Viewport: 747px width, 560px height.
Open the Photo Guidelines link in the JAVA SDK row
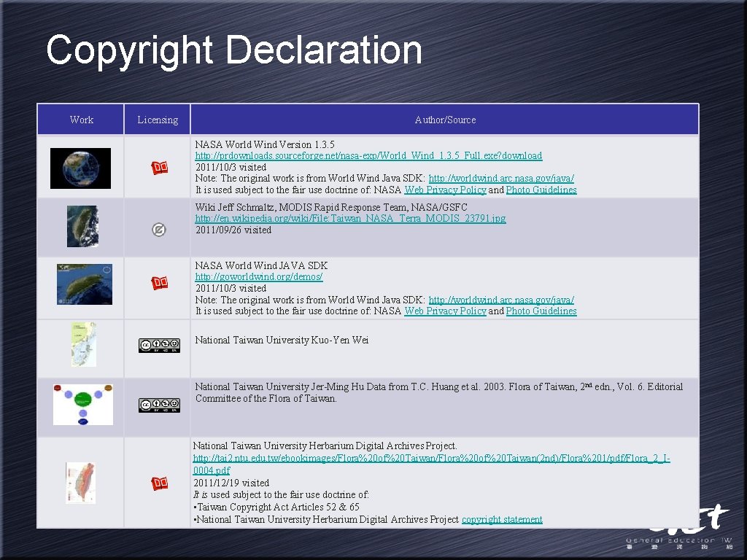click(x=541, y=311)
